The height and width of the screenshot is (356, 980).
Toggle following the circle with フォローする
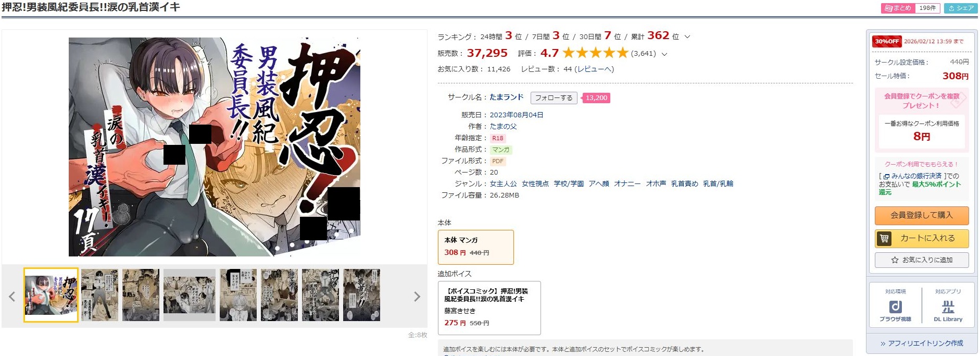(x=554, y=97)
